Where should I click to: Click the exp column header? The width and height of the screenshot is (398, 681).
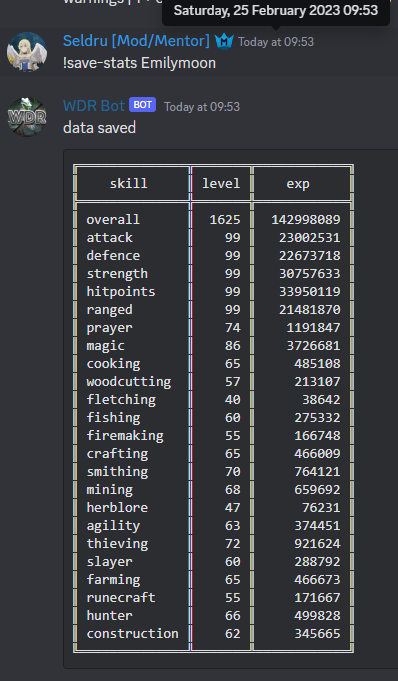pyautogui.click(x=298, y=184)
